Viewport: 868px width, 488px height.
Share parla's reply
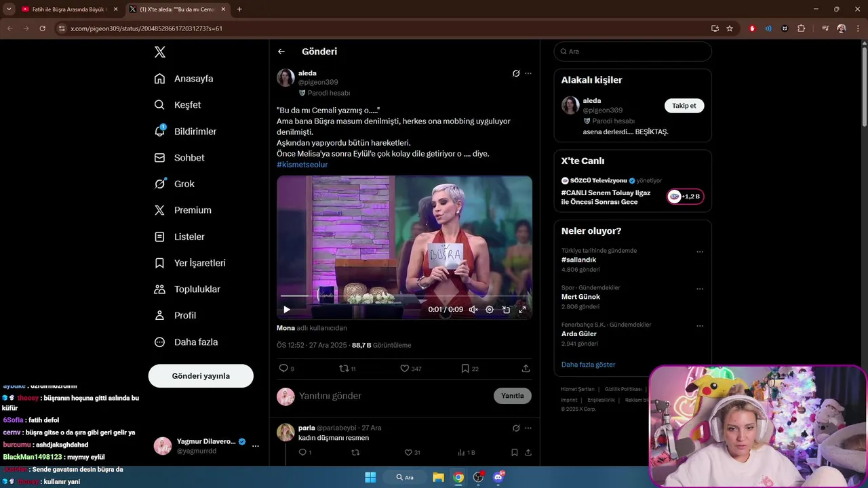pyautogui.click(x=528, y=453)
